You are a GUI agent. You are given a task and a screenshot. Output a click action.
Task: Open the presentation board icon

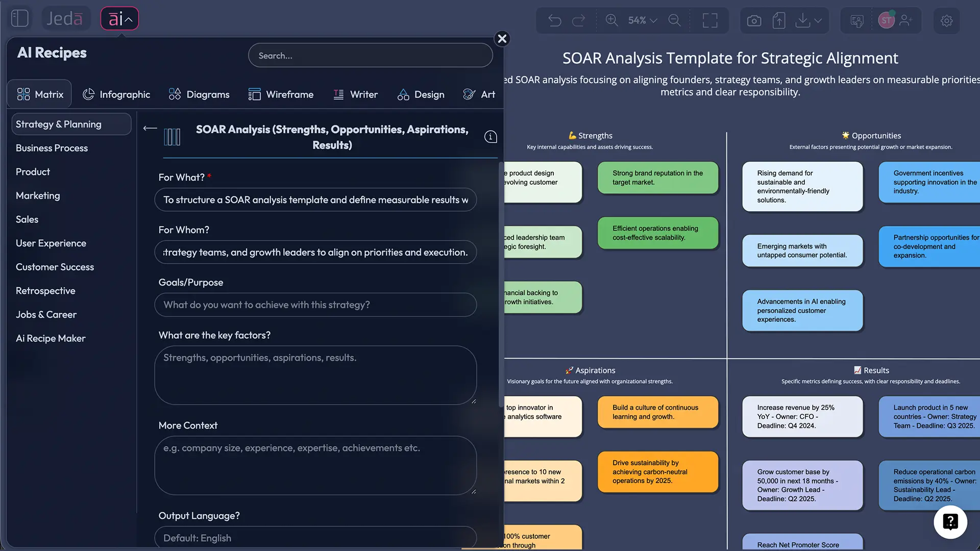pos(857,20)
